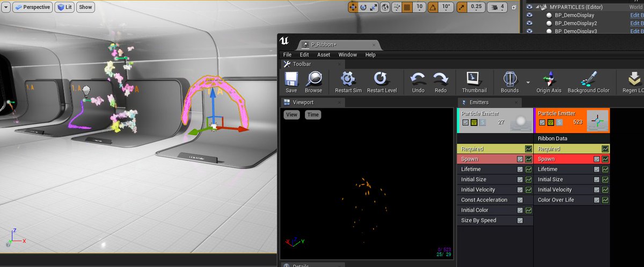
Task: Open the Window menu
Action: pyautogui.click(x=348, y=55)
